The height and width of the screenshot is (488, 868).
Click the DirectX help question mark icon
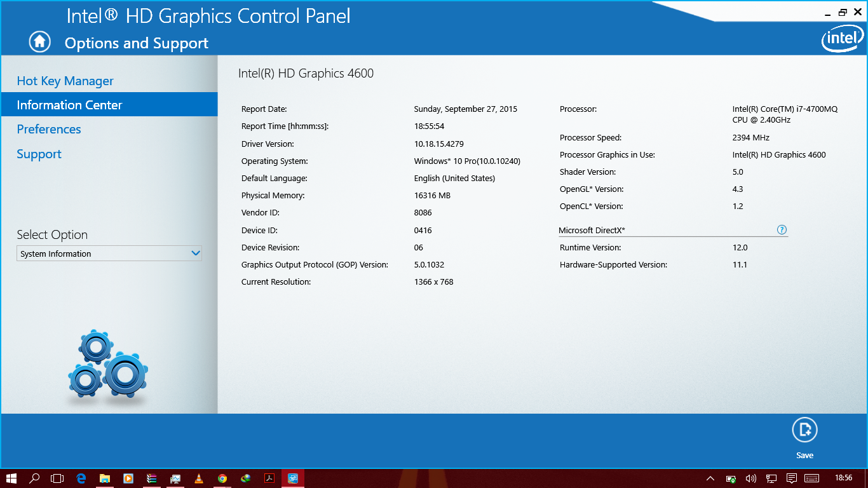(782, 230)
